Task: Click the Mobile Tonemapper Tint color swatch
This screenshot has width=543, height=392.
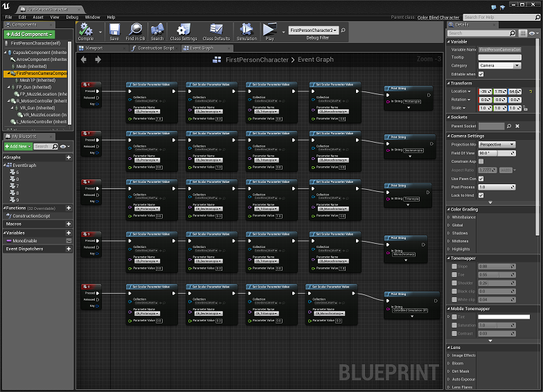Action: (504, 317)
